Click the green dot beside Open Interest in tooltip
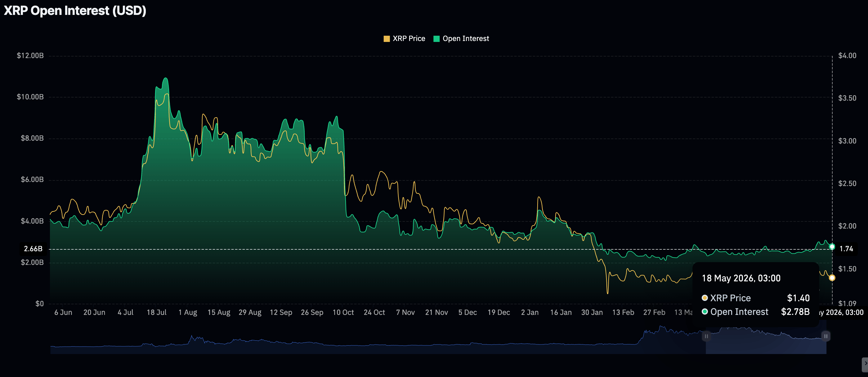Screen dimensions: 868x377 (x=705, y=312)
